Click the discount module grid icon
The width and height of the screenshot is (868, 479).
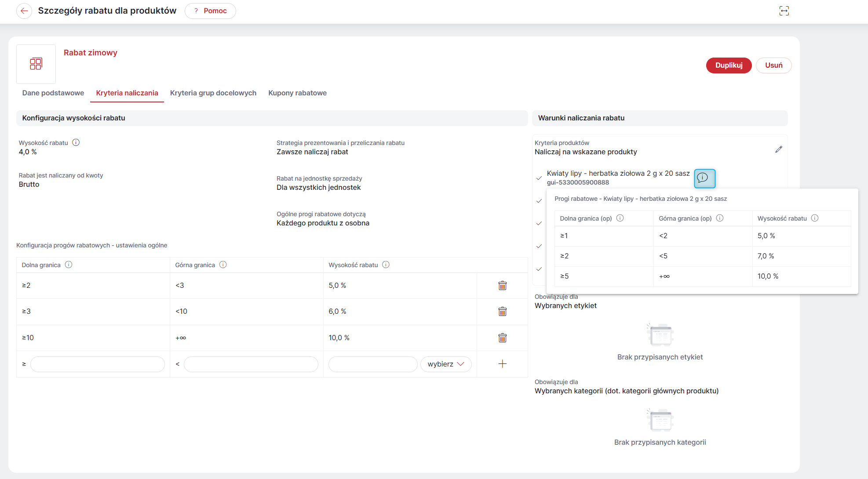tap(36, 64)
